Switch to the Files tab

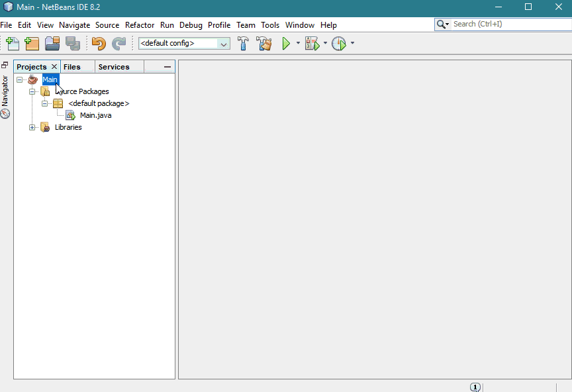coord(73,66)
